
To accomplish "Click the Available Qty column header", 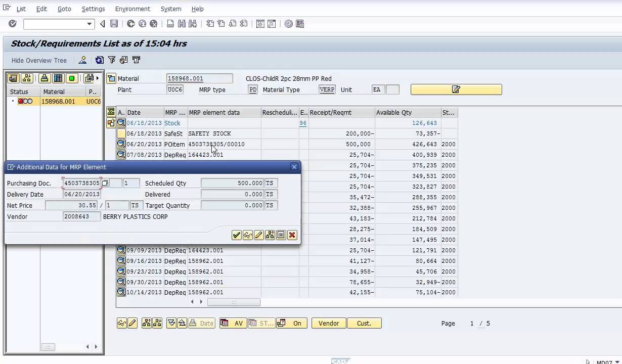I will tap(408, 112).
